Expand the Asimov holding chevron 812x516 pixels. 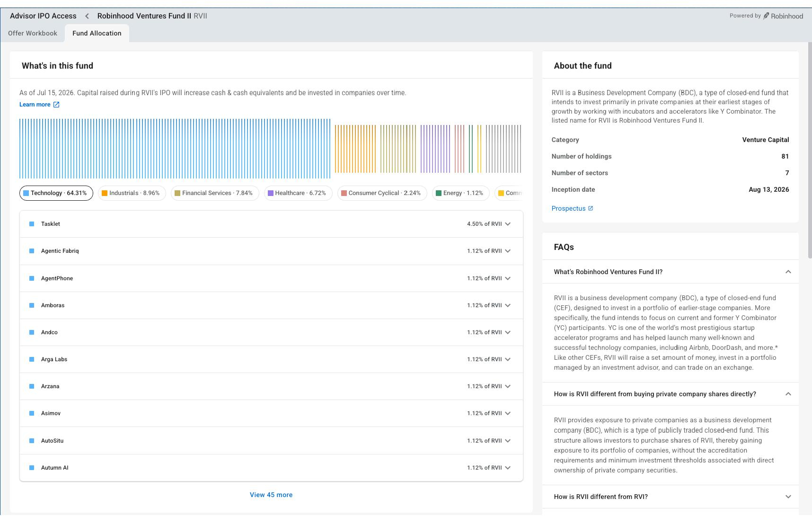click(508, 413)
